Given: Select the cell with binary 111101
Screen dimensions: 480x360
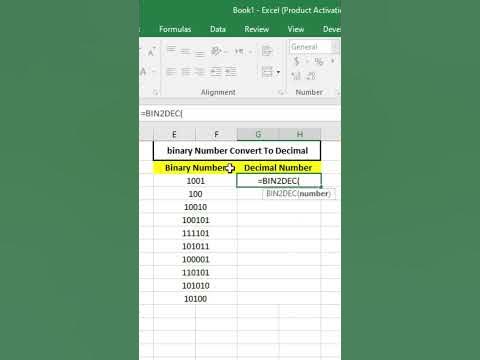Looking at the screenshot, I should [195, 233].
